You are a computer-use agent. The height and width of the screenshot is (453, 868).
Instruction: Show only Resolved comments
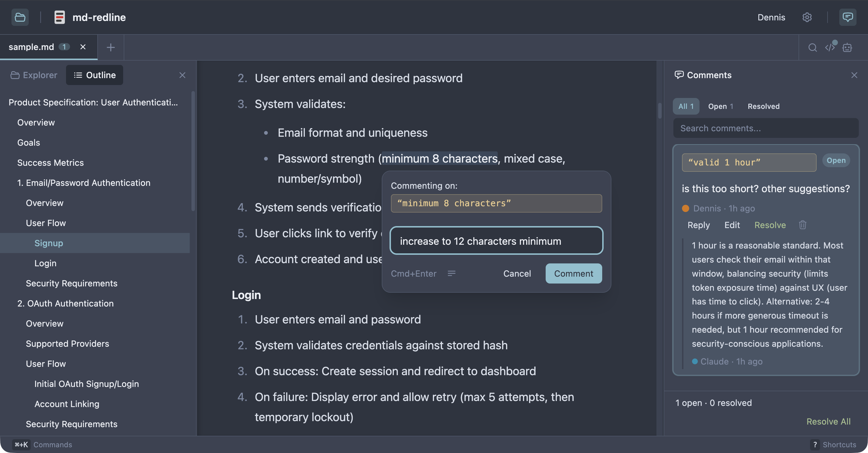[763, 106]
